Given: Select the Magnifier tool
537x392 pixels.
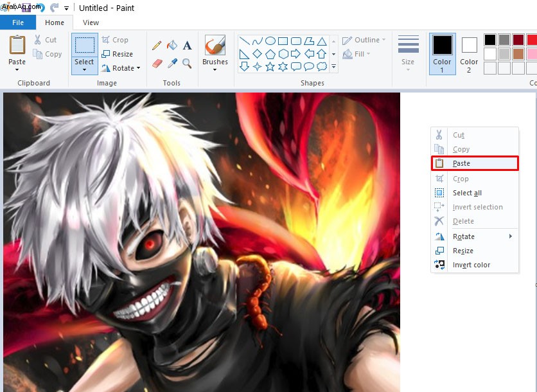Looking at the screenshot, I should pyautogui.click(x=187, y=64).
